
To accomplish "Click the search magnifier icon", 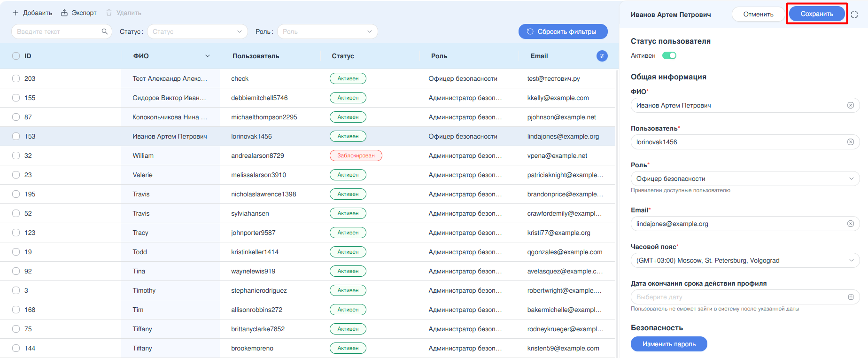I will click(104, 31).
